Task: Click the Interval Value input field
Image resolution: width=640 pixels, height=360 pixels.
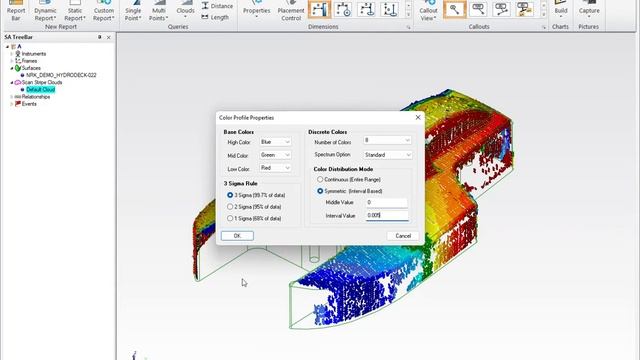Action: 387,216
